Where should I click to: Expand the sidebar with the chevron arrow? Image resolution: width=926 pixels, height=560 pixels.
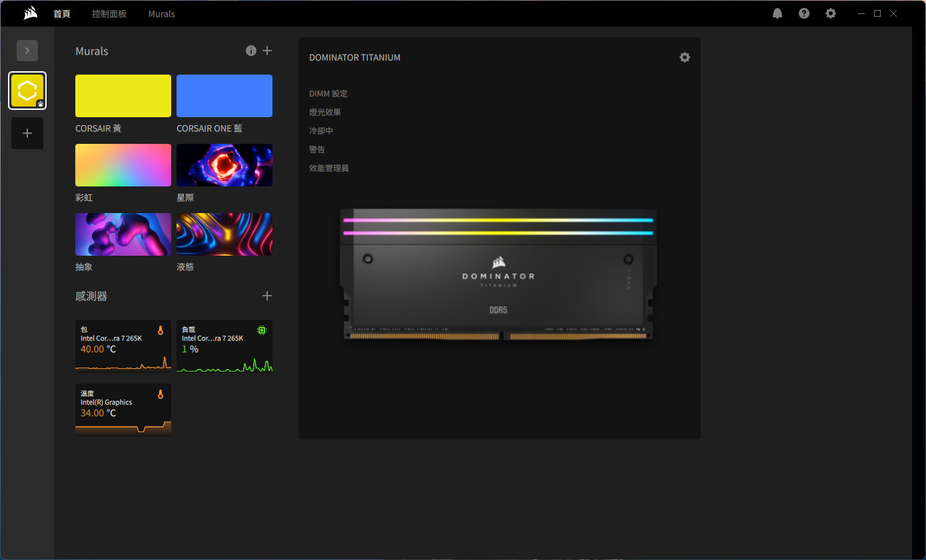pos(27,51)
